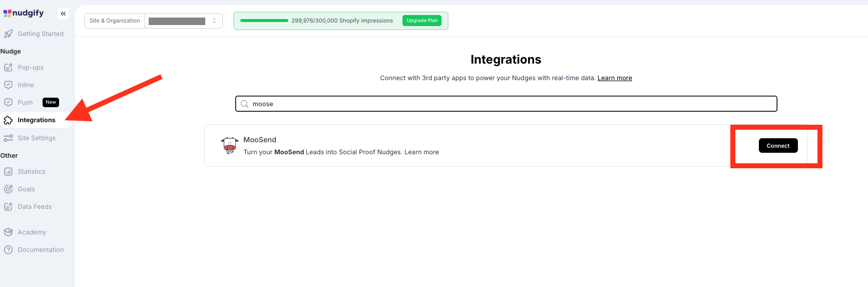The height and width of the screenshot is (287, 868).
Task: Click the Upgrade Plan button
Action: pyautogui.click(x=422, y=21)
